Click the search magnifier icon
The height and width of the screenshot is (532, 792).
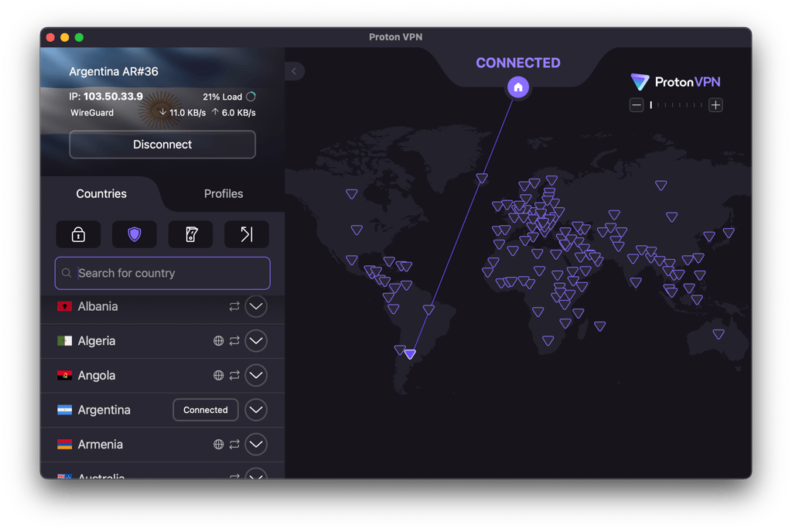click(67, 273)
